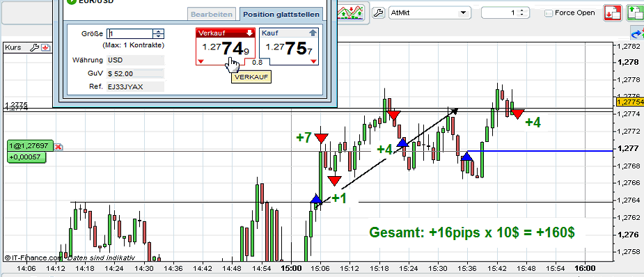Click the red sell order icon at top right
The image size is (644, 277).
[x=613, y=13]
